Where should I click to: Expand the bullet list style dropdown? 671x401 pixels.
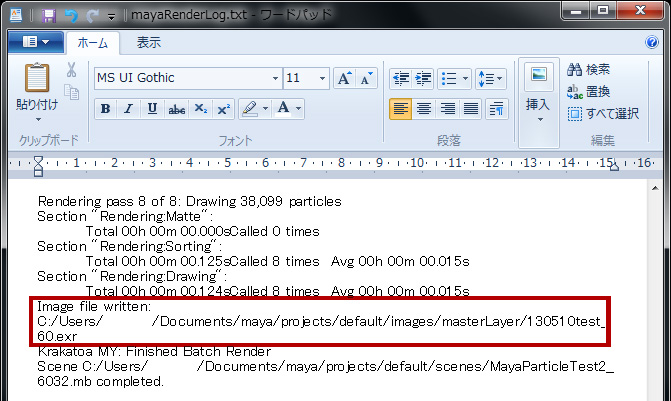click(466, 78)
